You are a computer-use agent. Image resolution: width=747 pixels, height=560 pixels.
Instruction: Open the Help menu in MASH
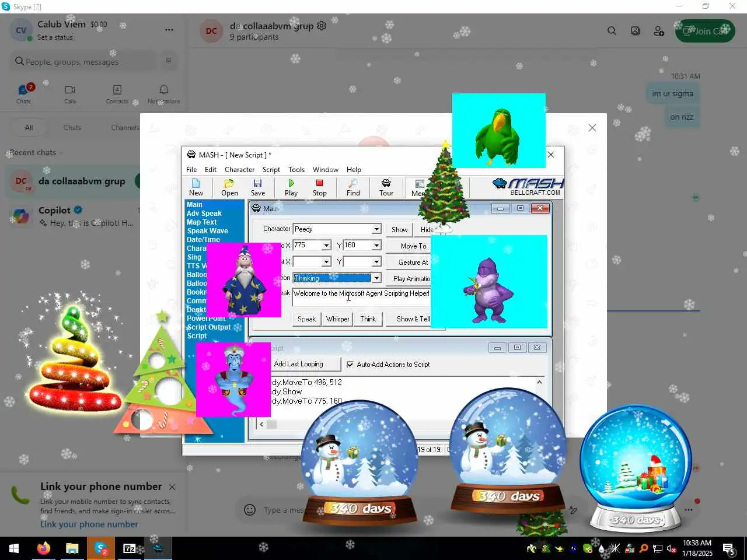point(354,170)
